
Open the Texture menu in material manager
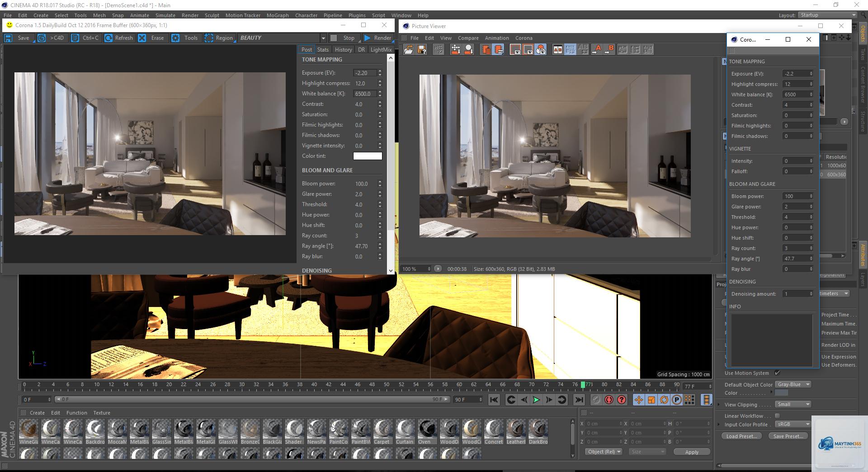pos(102,413)
